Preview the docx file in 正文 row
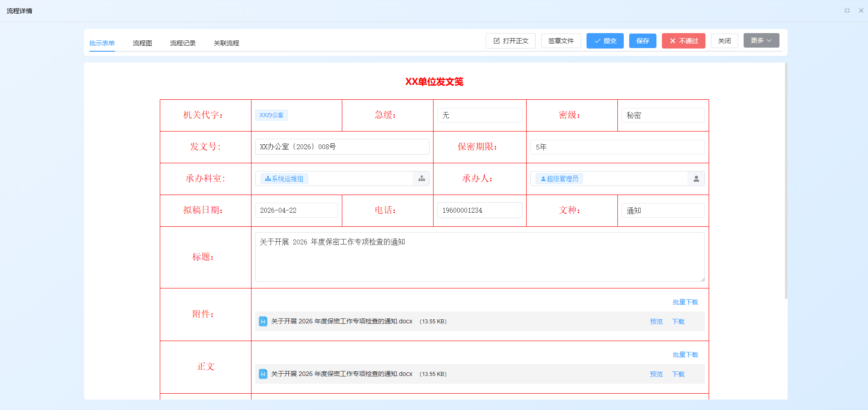Image resolution: width=868 pixels, height=410 pixels. click(656, 374)
